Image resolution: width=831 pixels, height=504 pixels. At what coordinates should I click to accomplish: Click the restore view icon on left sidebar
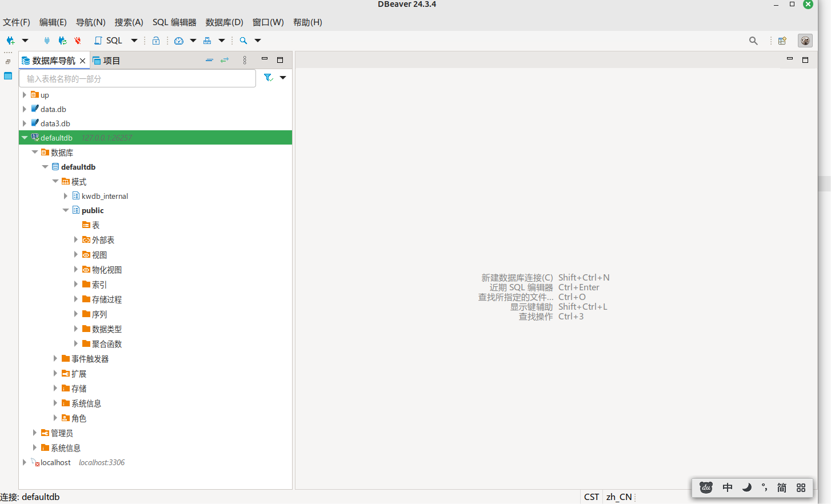(x=8, y=62)
